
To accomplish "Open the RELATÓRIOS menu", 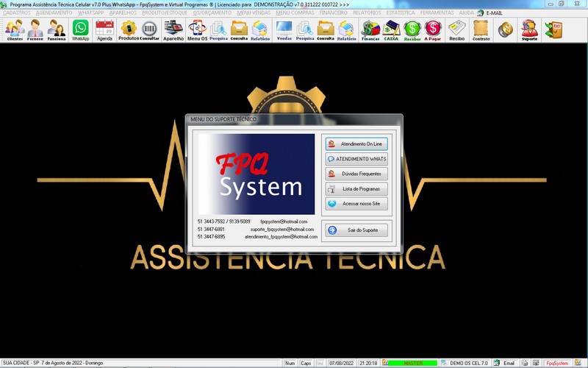I will 367,13.
